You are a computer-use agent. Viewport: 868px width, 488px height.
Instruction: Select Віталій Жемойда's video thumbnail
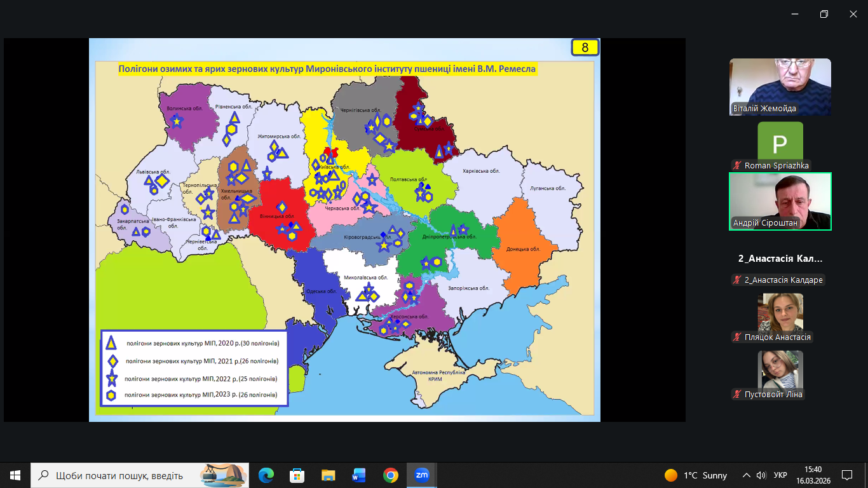pos(780,86)
